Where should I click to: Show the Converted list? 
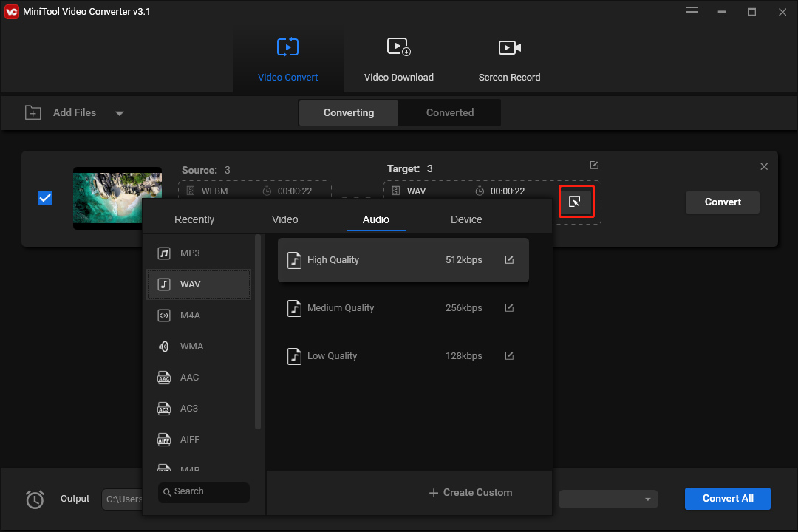[x=450, y=112]
